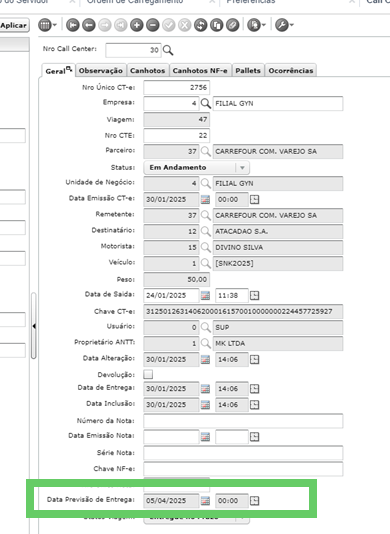Focus the Nro Call Center field
This screenshot has height=534, width=390.
click(133, 50)
